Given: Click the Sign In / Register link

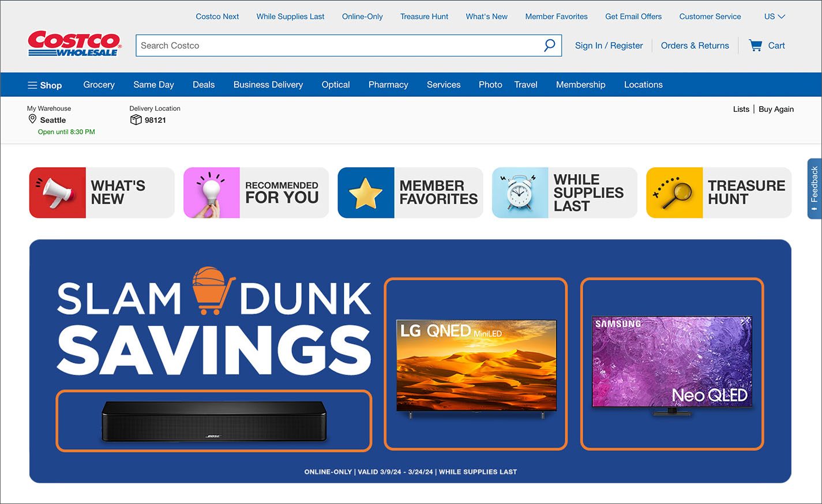Looking at the screenshot, I should point(609,46).
